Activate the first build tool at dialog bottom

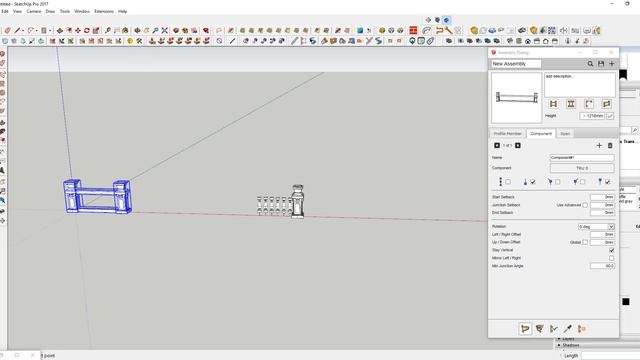[x=525, y=329]
